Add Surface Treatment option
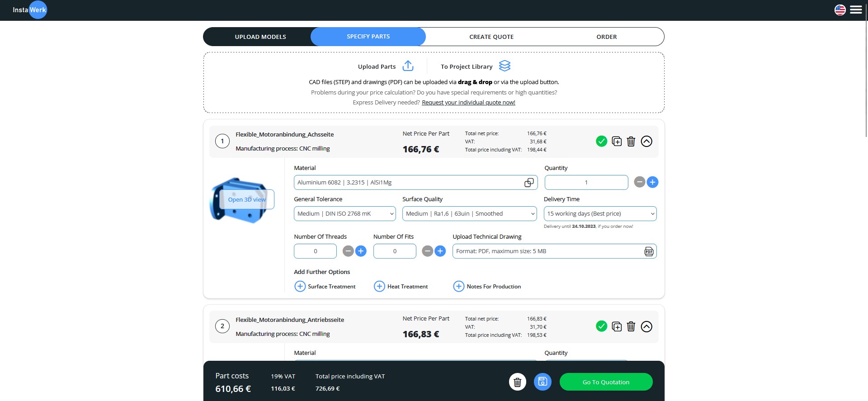 pyautogui.click(x=300, y=287)
